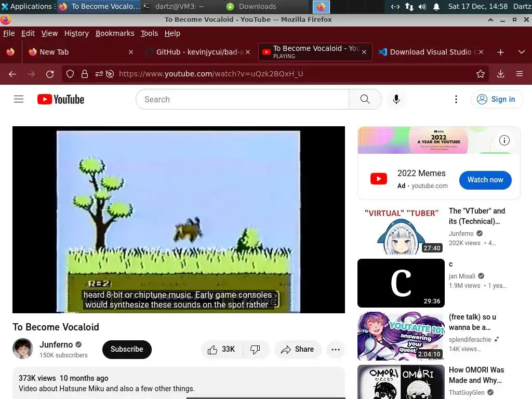This screenshot has width=532, height=399.
Task: Click Watch now on the ad
Action: click(485, 180)
